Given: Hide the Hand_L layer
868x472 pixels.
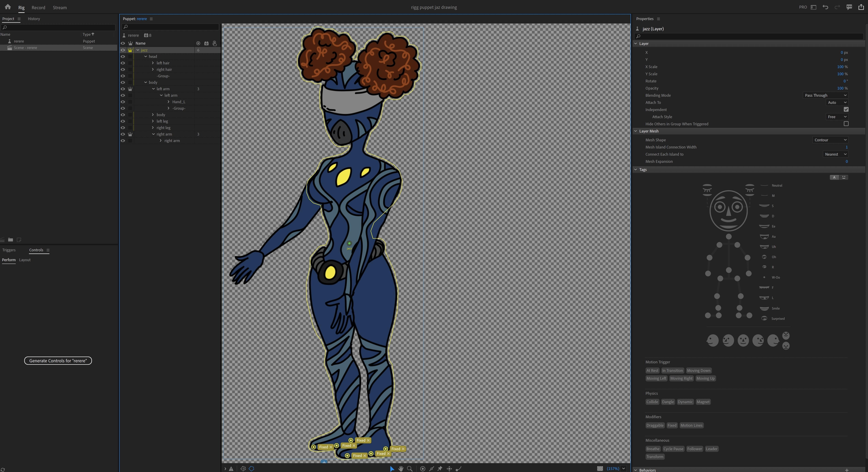Looking at the screenshot, I should tap(123, 102).
